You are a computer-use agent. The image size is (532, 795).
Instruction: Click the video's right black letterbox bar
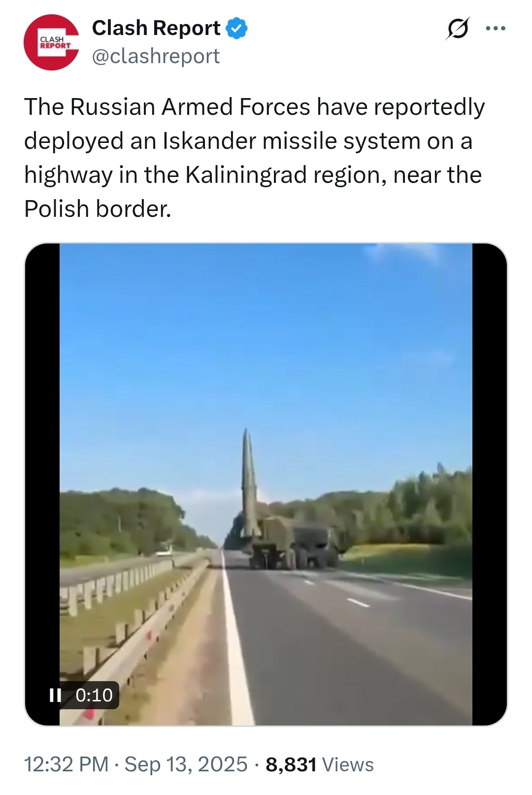[x=490, y=484]
